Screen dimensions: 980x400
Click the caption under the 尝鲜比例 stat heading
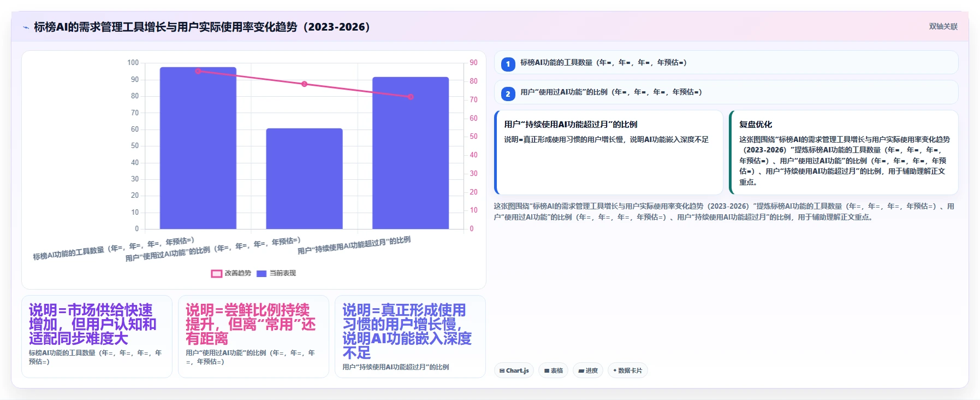pos(251,357)
